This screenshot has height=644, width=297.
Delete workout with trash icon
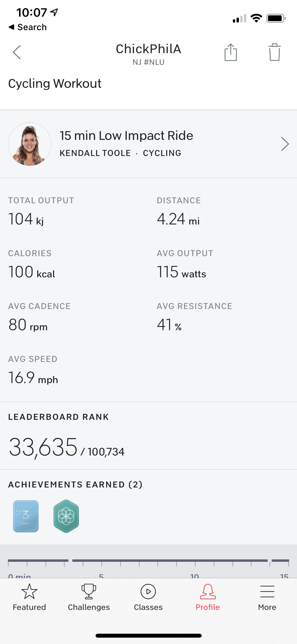(x=274, y=52)
